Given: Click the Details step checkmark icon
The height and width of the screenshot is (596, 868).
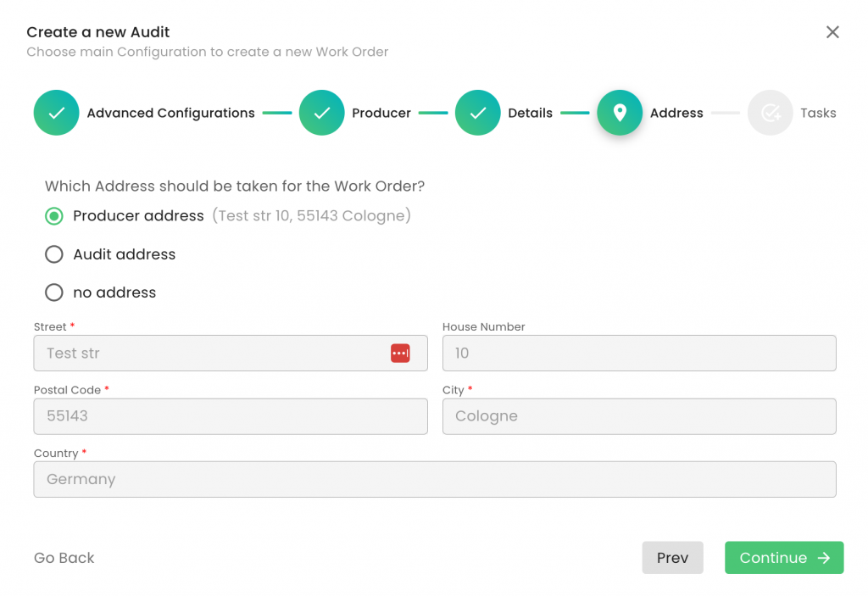Looking at the screenshot, I should [477, 113].
